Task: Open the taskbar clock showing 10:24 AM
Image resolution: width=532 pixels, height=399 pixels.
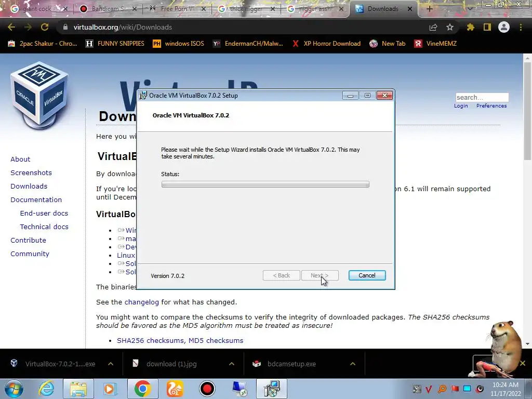Action: (505, 389)
